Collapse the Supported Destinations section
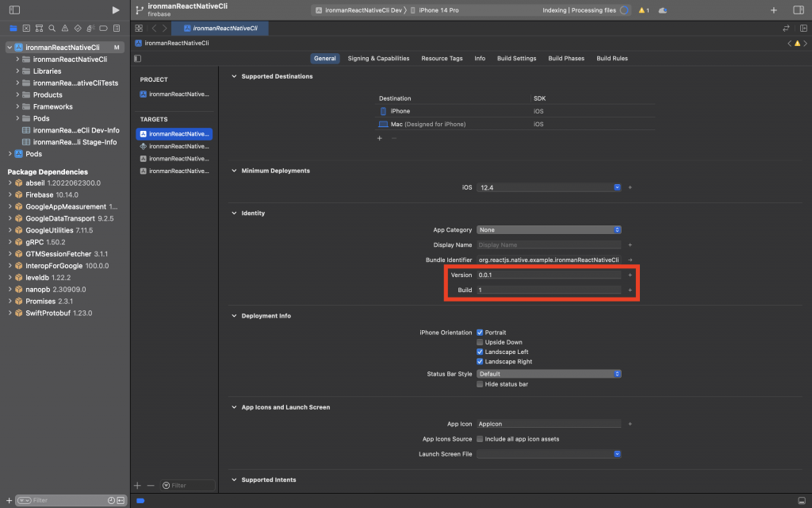The width and height of the screenshot is (812, 508). point(234,77)
